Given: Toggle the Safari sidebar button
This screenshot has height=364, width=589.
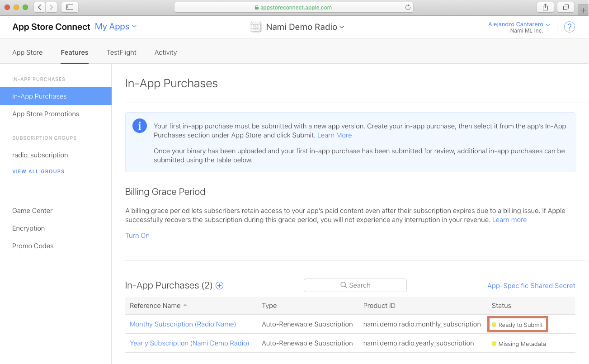Looking at the screenshot, I should point(70,7).
